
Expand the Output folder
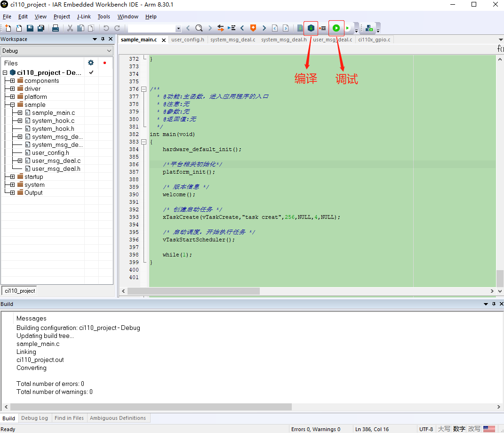click(12, 193)
